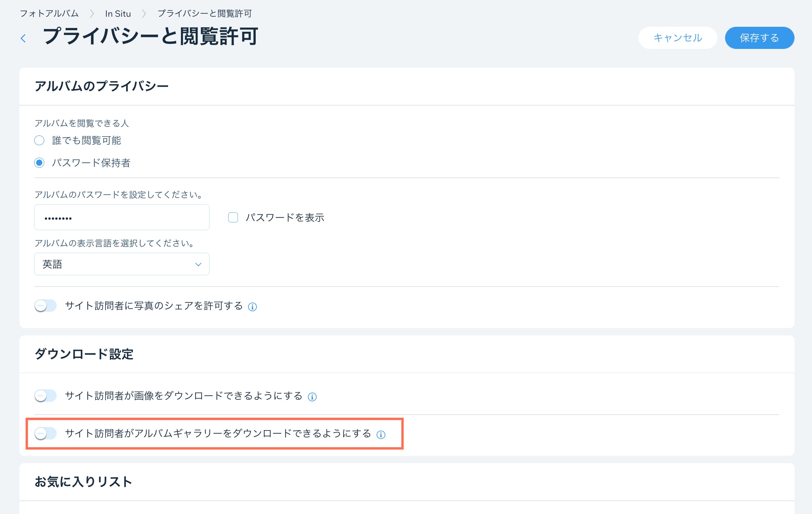
Task: Toggle visitor image download setting
Action: 45,396
